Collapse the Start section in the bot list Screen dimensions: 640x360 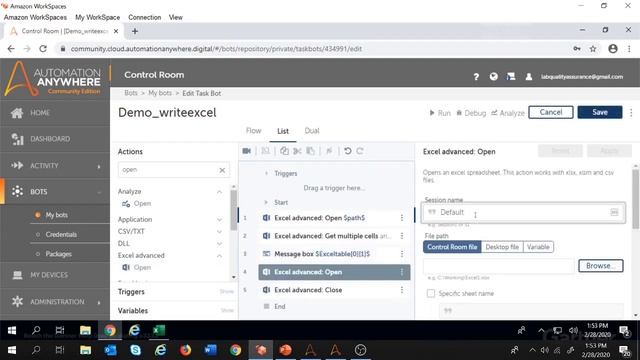click(x=267, y=202)
